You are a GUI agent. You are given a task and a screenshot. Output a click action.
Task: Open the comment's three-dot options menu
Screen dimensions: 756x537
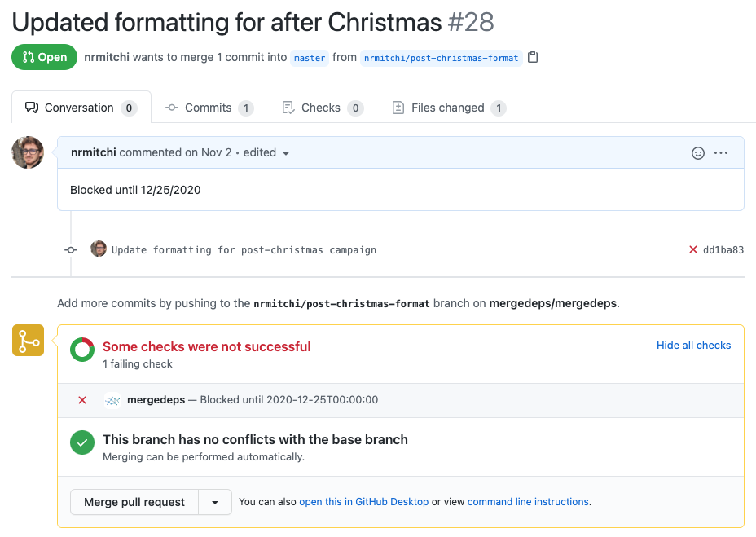tap(721, 153)
